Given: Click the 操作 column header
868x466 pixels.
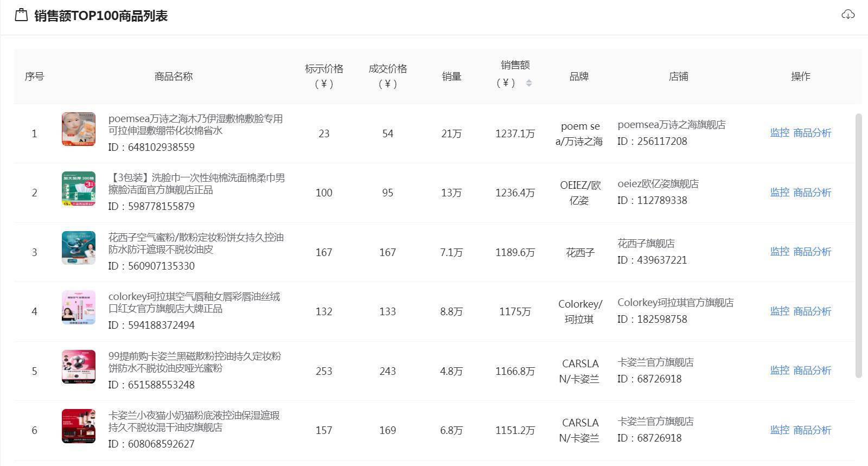Looking at the screenshot, I should pyautogui.click(x=801, y=76).
